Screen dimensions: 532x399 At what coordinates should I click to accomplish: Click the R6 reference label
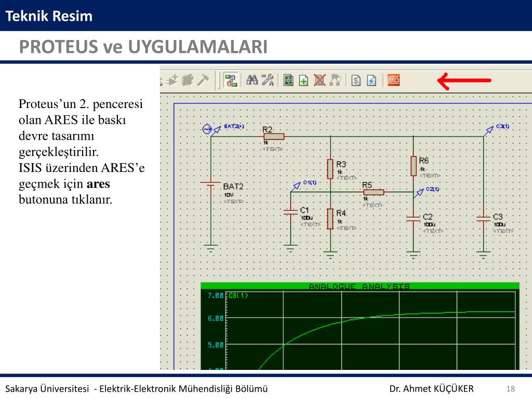click(x=424, y=161)
